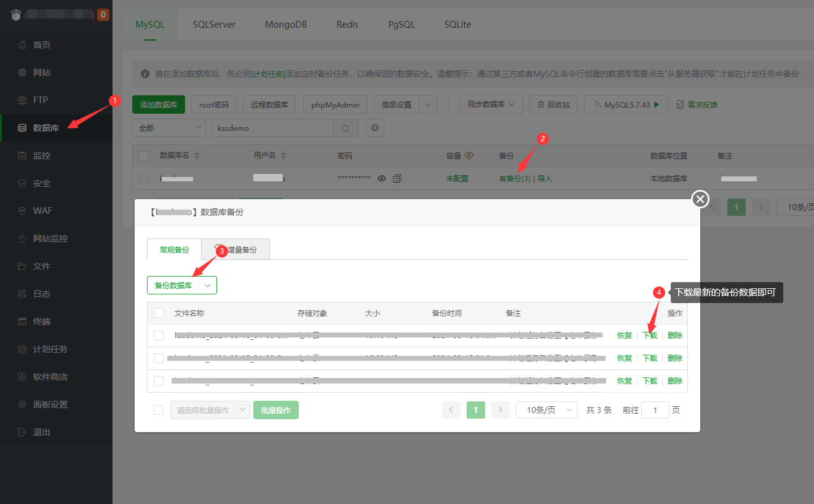Click 恢复 for the second backup
The height and width of the screenshot is (504, 814).
tap(625, 358)
